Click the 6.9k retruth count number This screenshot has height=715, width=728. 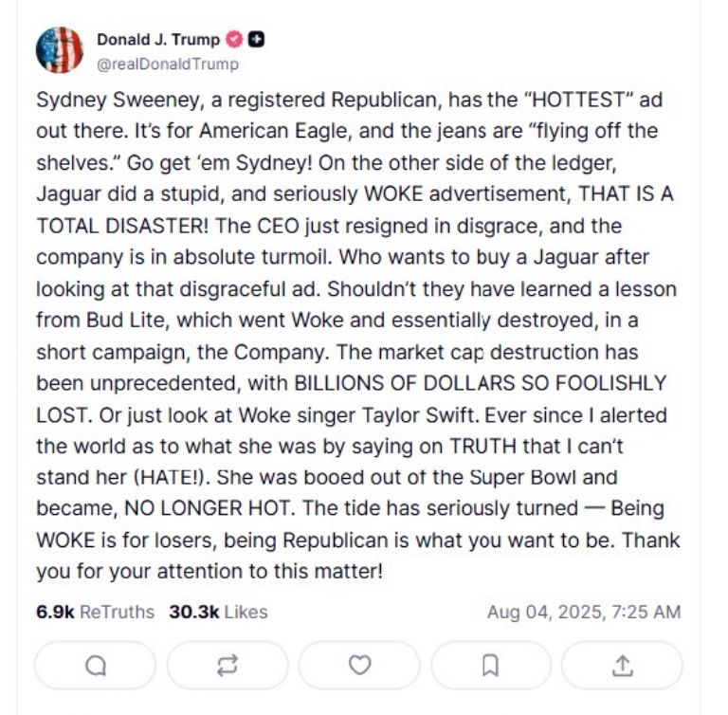pyautogui.click(x=55, y=612)
